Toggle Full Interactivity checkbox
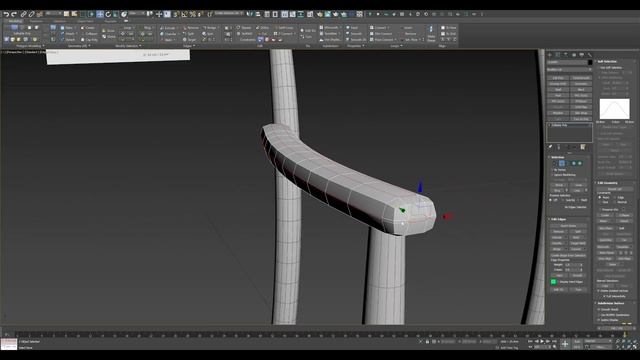Image resolution: width=640 pixels, height=360 pixels. (605, 296)
